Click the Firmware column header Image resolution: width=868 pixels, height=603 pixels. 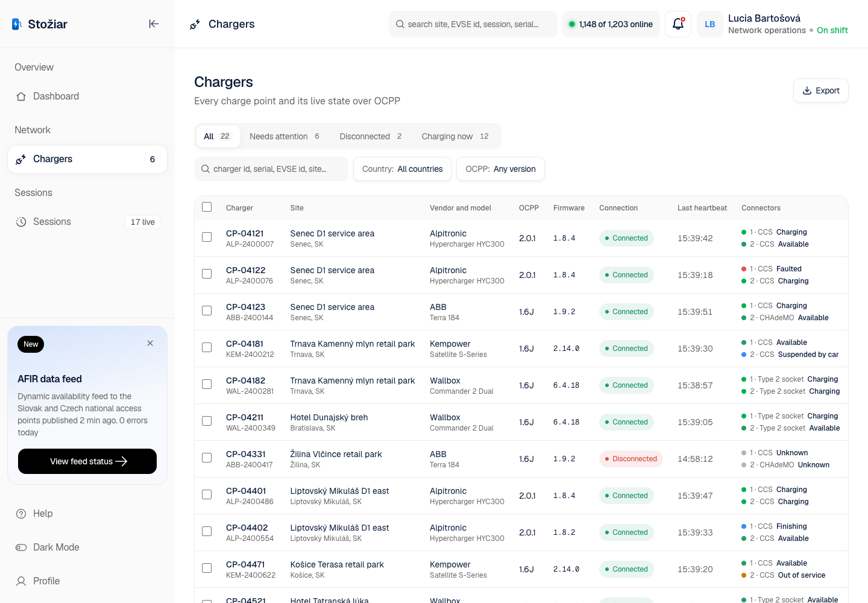coord(569,208)
